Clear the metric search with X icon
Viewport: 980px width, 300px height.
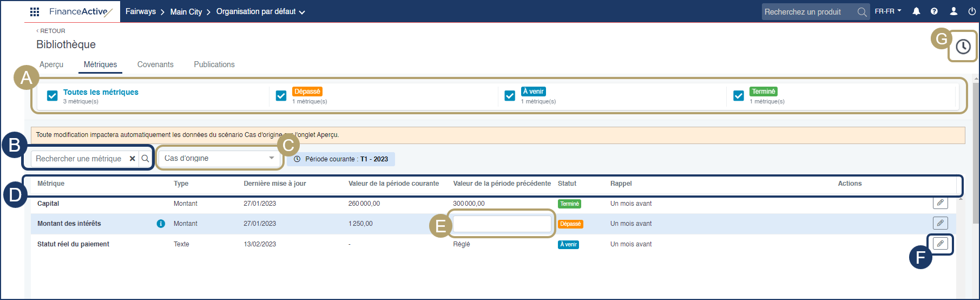pyautogui.click(x=132, y=159)
